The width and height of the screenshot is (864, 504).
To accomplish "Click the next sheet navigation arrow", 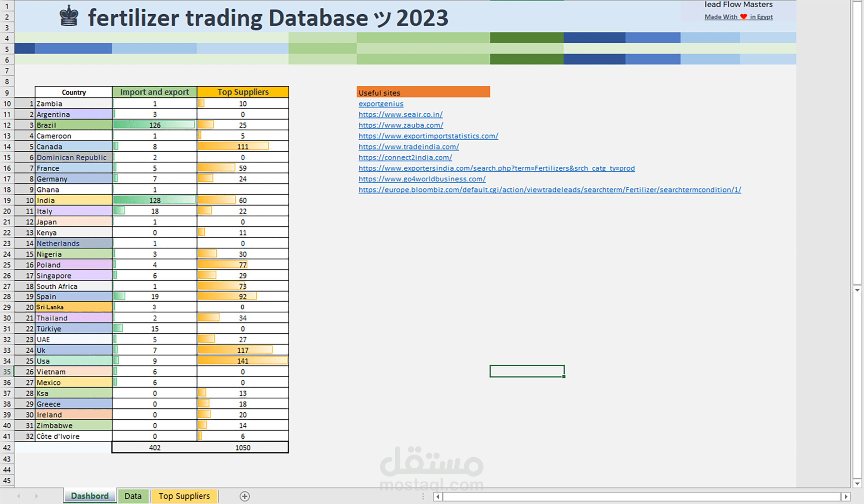I will coord(36,496).
